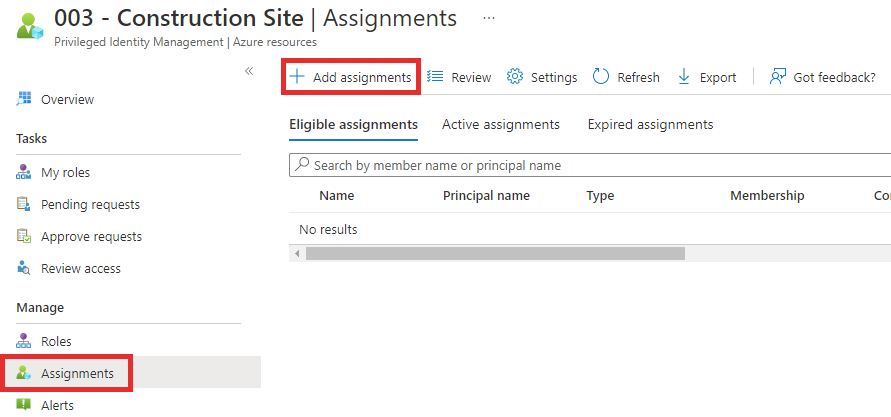Click the Roles hierarchy icon
Image resolution: width=891 pixels, height=417 pixels.
[24, 341]
